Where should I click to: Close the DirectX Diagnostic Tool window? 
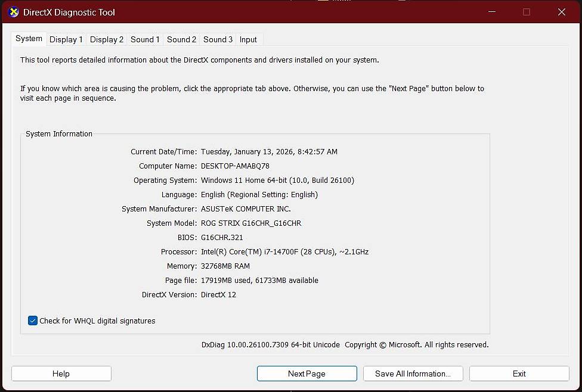pos(561,12)
